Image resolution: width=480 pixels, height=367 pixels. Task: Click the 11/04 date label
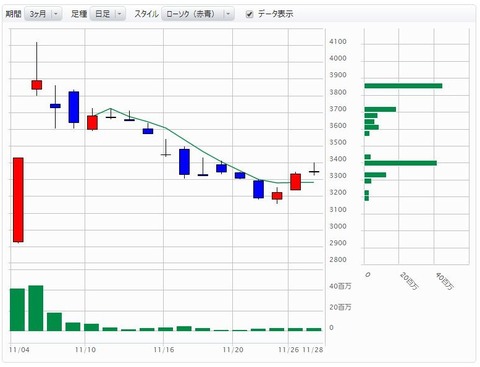tap(19, 350)
